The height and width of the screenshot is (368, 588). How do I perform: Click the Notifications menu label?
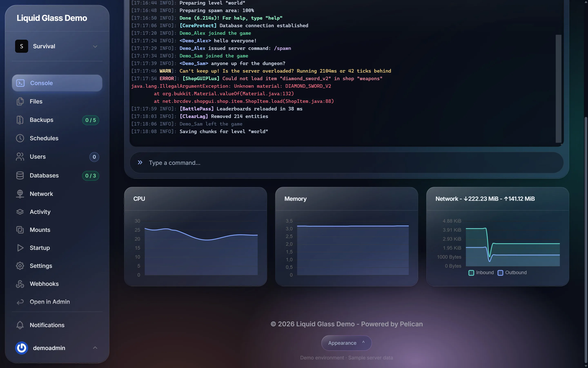click(47, 325)
